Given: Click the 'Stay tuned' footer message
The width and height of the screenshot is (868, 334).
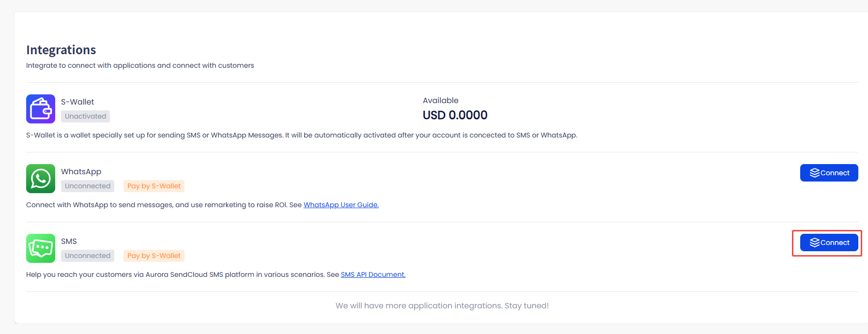Looking at the screenshot, I should pyautogui.click(x=442, y=305).
